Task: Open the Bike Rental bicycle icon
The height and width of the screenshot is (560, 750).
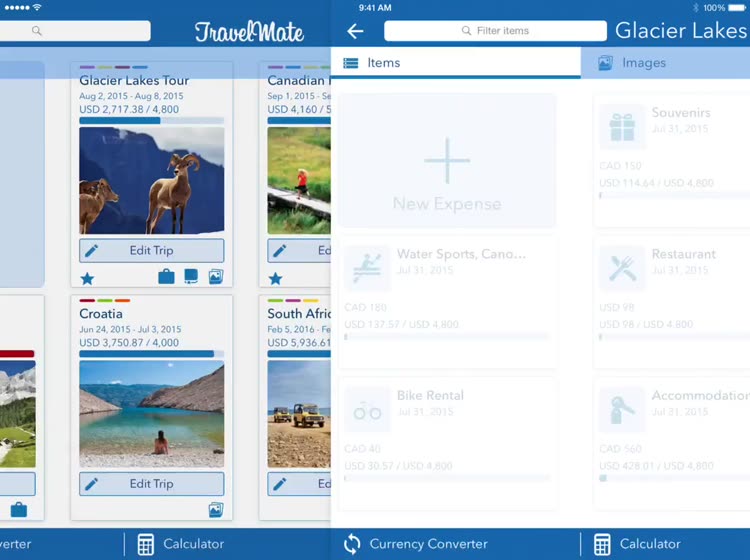Action: 367,410
